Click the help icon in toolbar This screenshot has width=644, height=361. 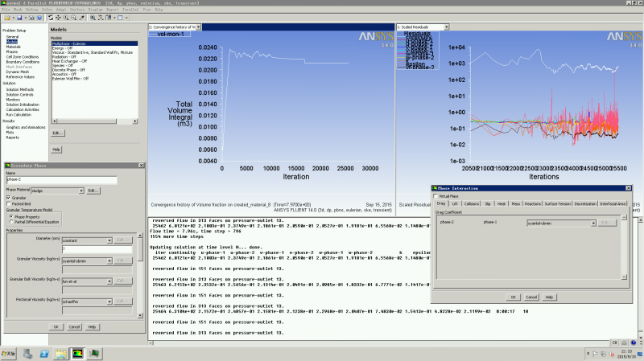coord(39,16)
